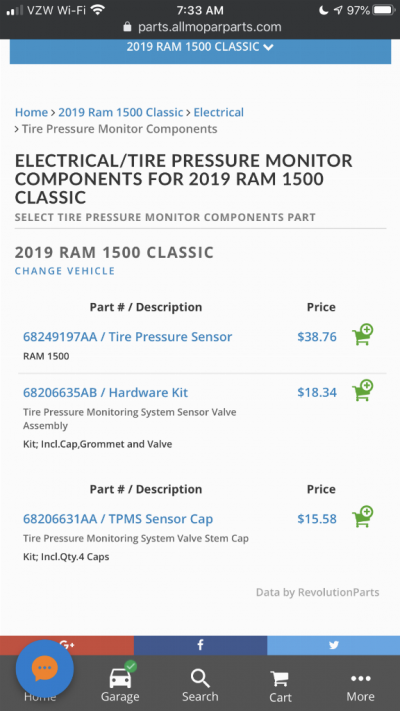Add TPMS Sensor Cap to cart

[362, 517]
